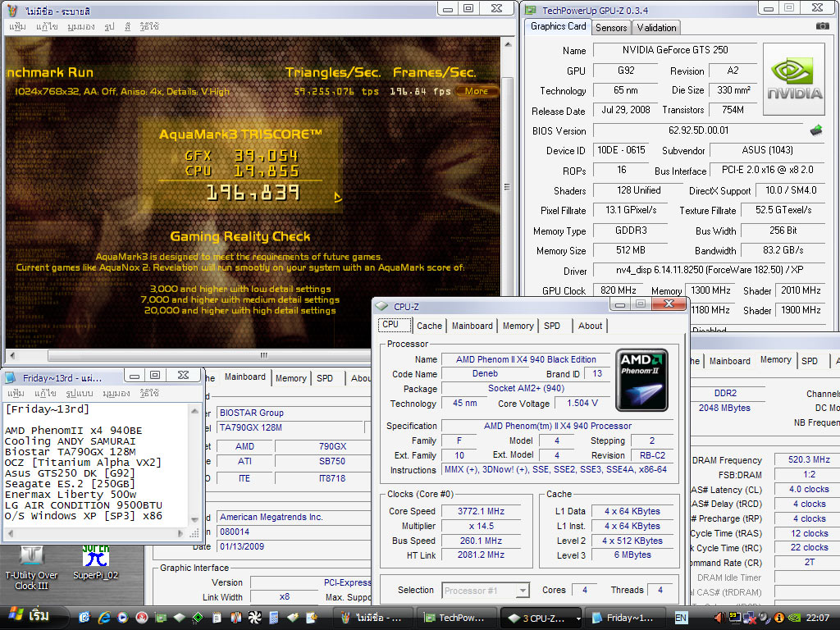840x630 pixels.
Task: Click the Friday~13rd taskbar button
Action: pyautogui.click(x=625, y=618)
